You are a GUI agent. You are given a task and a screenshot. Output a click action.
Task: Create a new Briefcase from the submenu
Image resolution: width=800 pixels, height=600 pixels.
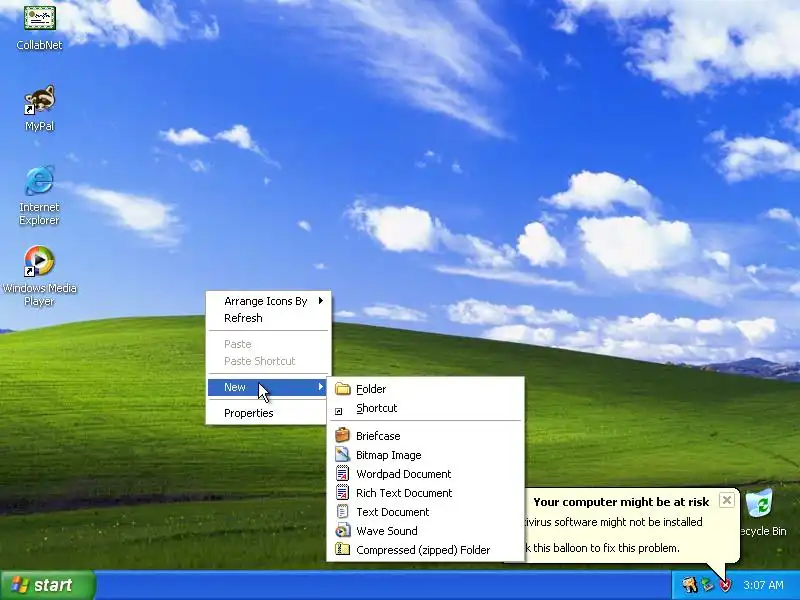click(426, 436)
